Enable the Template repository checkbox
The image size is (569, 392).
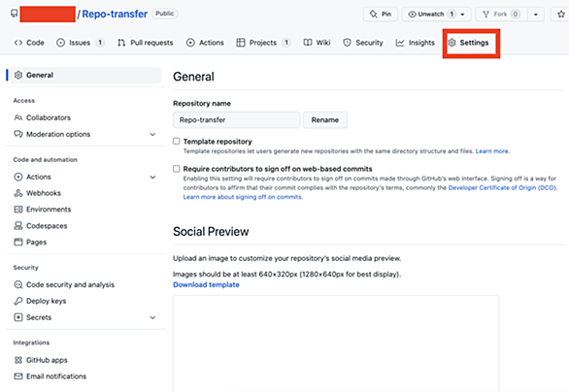click(x=177, y=141)
